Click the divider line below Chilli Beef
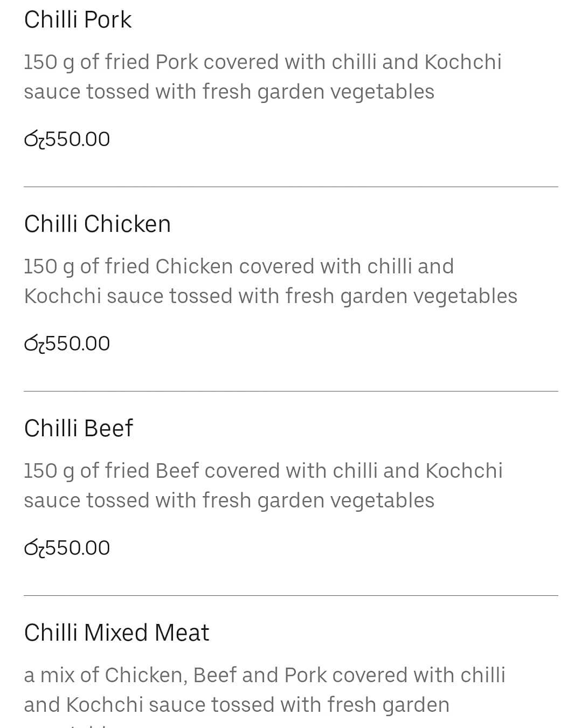 tap(291, 596)
